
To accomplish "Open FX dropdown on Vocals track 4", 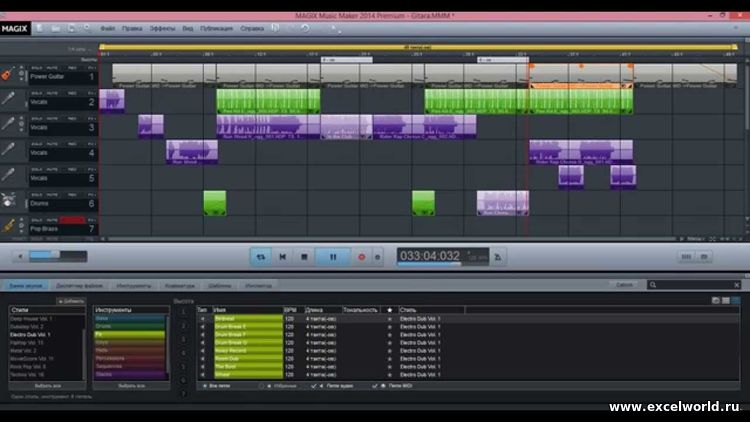I will click(x=92, y=144).
